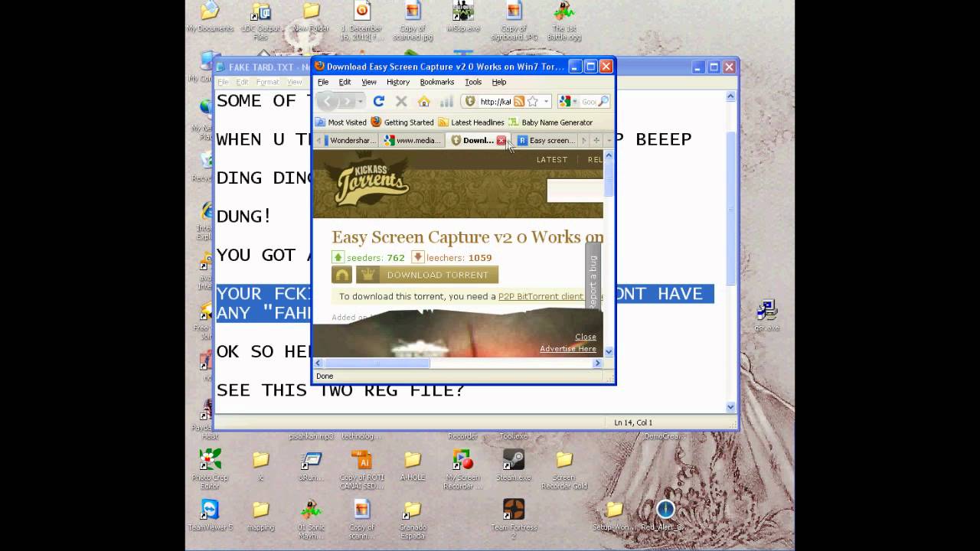Screen dimensions: 980x551
Task: Switch to the Wondershare tab
Action: pos(351,141)
